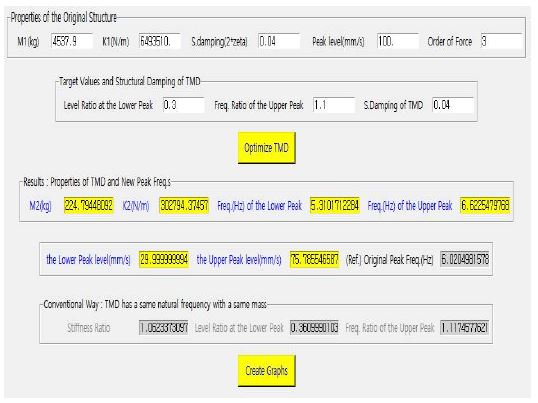Click 'the Lower Peak level(mm/s)' label
The height and width of the screenshot is (403, 538).
click(88, 260)
